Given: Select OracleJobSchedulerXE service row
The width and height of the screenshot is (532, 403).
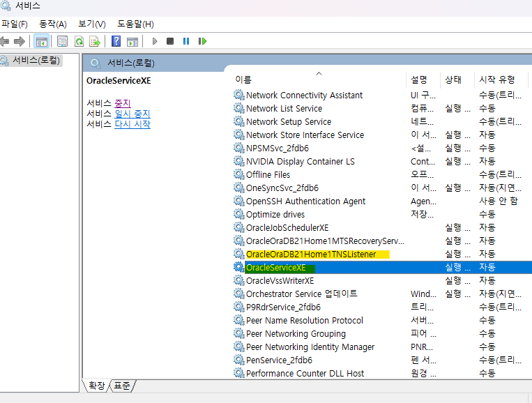Looking at the screenshot, I should (382, 227).
